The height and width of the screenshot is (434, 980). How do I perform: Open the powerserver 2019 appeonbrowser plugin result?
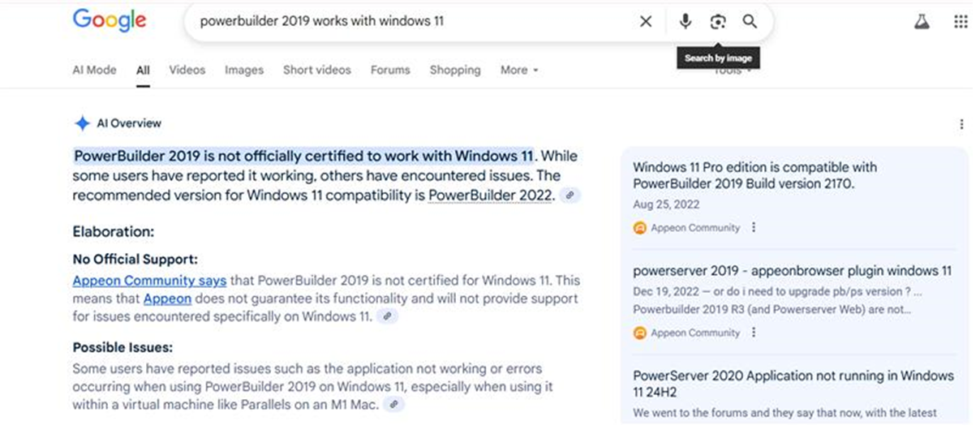pyautogui.click(x=792, y=271)
